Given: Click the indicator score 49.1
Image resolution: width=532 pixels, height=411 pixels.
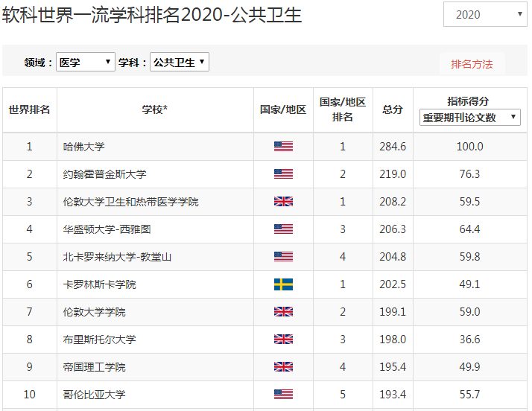Looking at the screenshot, I should (x=470, y=284).
